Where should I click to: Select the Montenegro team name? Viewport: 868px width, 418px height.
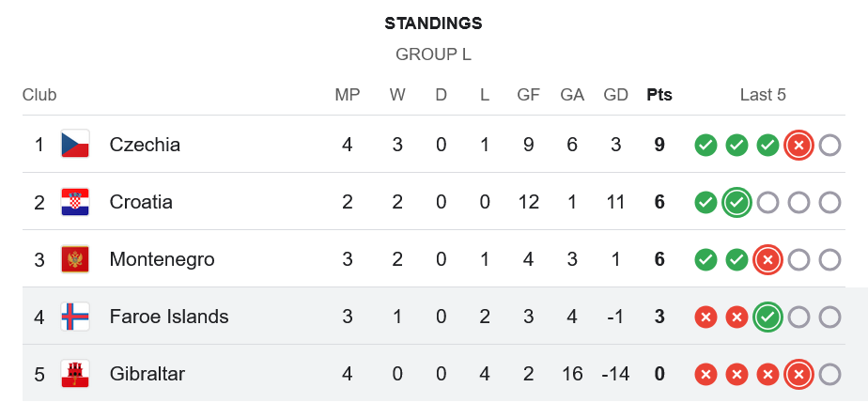pyautogui.click(x=162, y=259)
